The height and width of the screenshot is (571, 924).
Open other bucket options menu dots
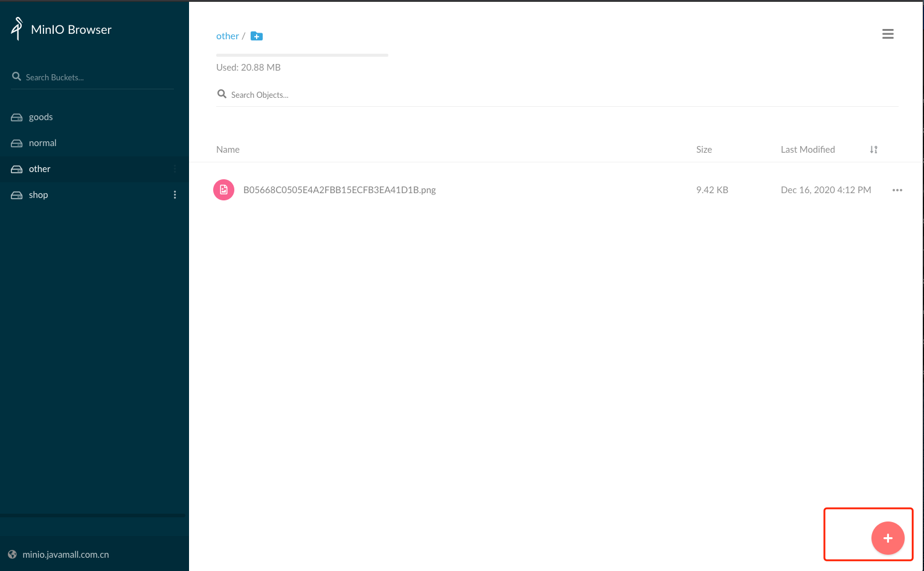175,169
